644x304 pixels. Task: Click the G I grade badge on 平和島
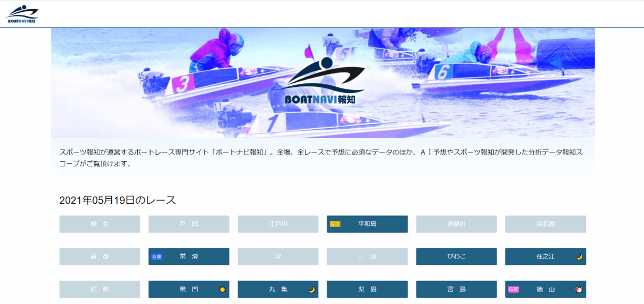coord(335,224)
